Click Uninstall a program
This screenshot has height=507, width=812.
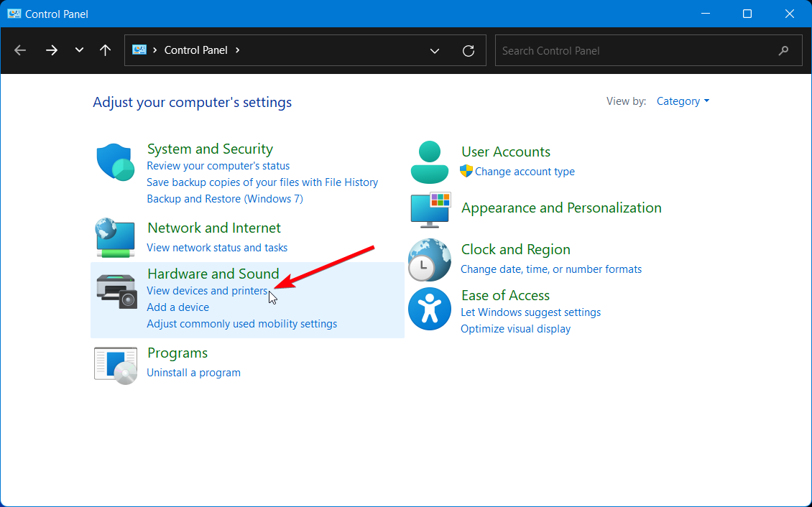click(x=194, y=373)
